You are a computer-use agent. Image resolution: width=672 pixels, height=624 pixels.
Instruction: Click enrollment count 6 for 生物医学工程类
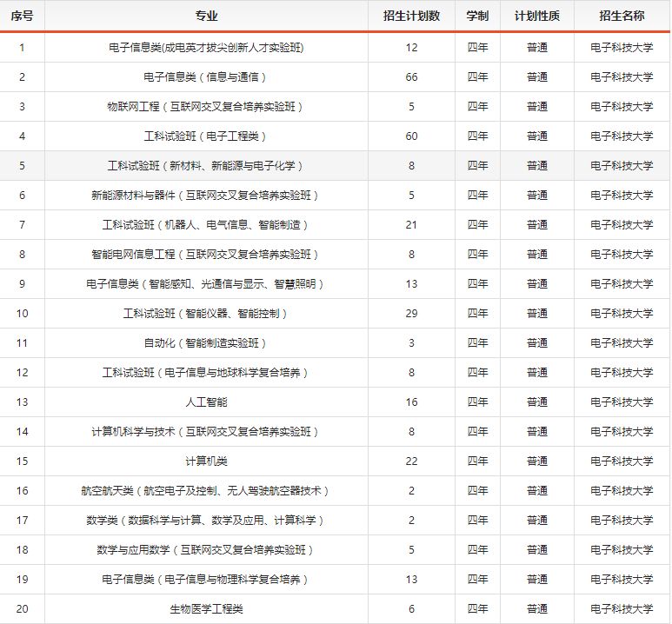411,609
